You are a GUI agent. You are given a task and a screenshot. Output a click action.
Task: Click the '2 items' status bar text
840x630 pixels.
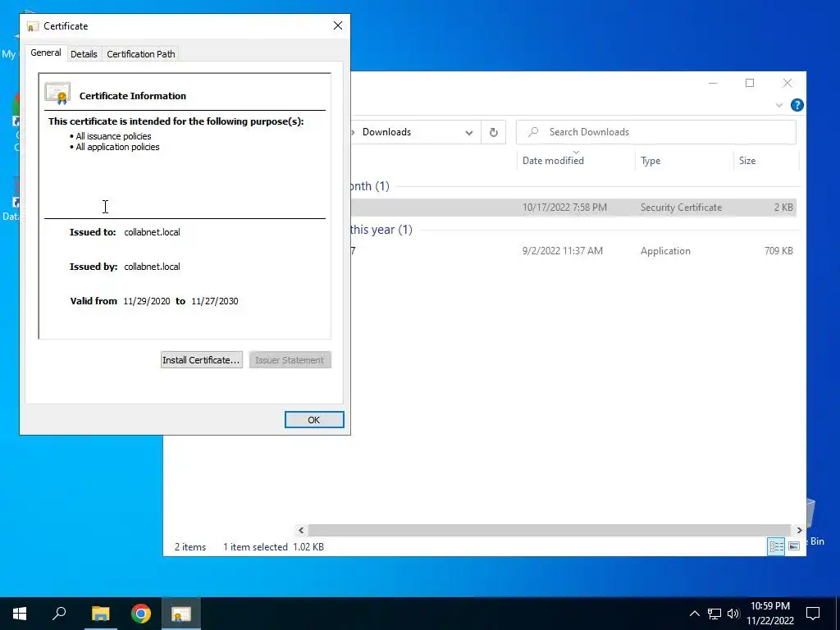190,547
